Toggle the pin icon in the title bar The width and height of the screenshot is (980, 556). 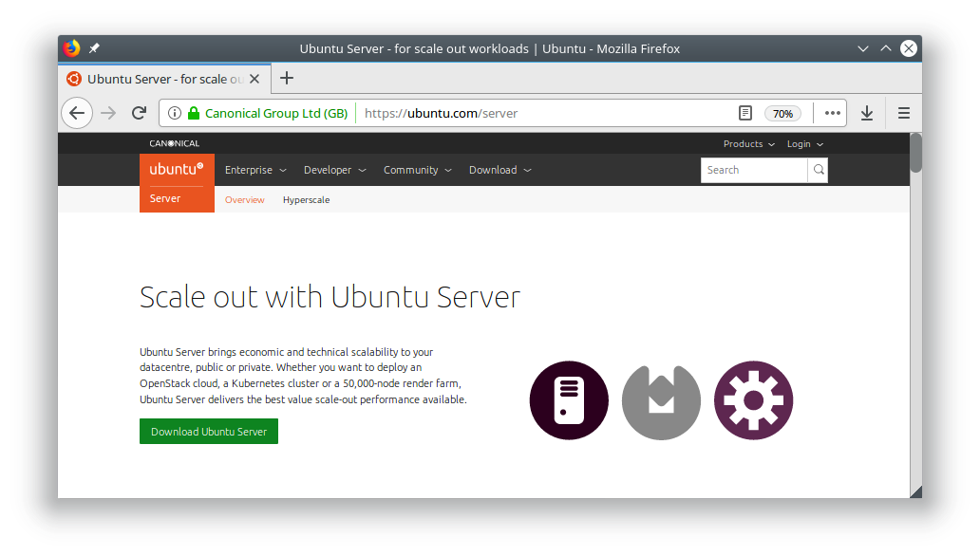pyautogui.click(x=93, y=47)
